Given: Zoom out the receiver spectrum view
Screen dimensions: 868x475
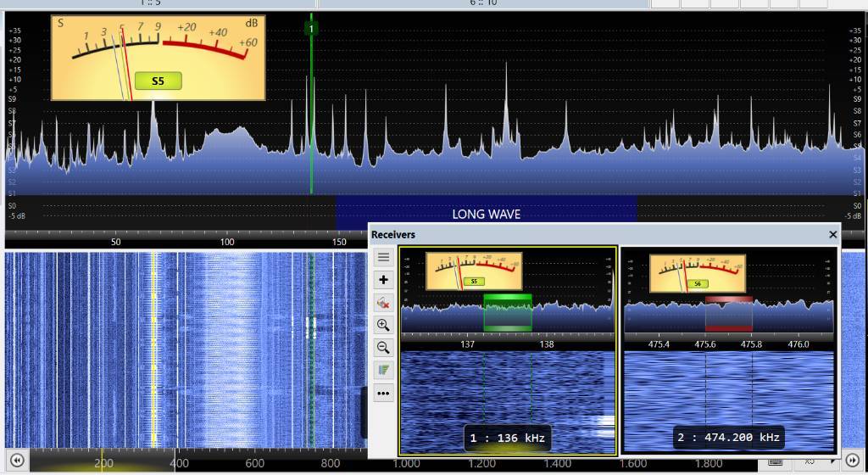Looking at the screenshot, I should point(383,348).
